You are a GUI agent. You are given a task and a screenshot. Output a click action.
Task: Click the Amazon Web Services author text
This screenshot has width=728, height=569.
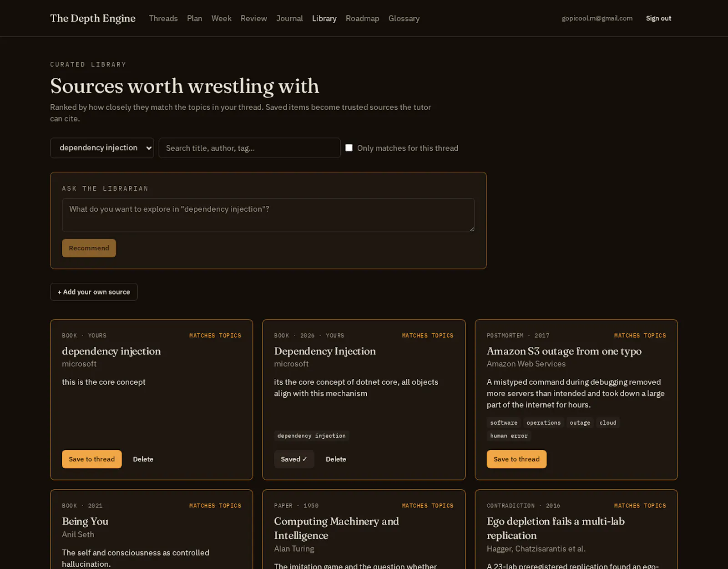(526, 364)
